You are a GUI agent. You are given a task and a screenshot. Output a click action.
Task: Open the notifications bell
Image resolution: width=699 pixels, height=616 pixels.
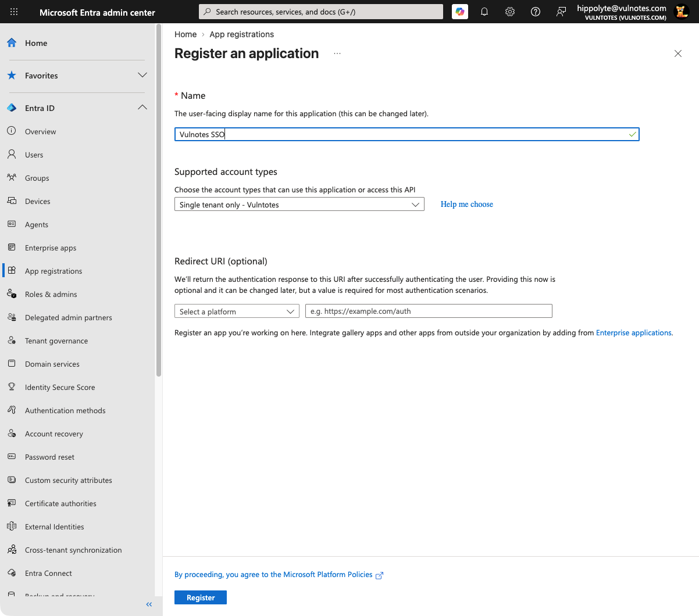coord(484,12)
